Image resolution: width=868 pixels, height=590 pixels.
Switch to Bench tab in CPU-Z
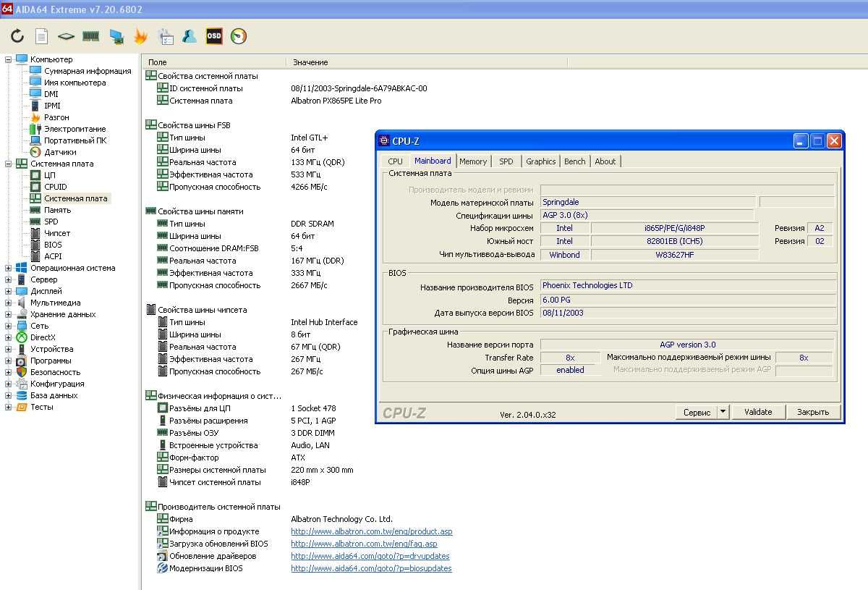click(x=575, y=161)
